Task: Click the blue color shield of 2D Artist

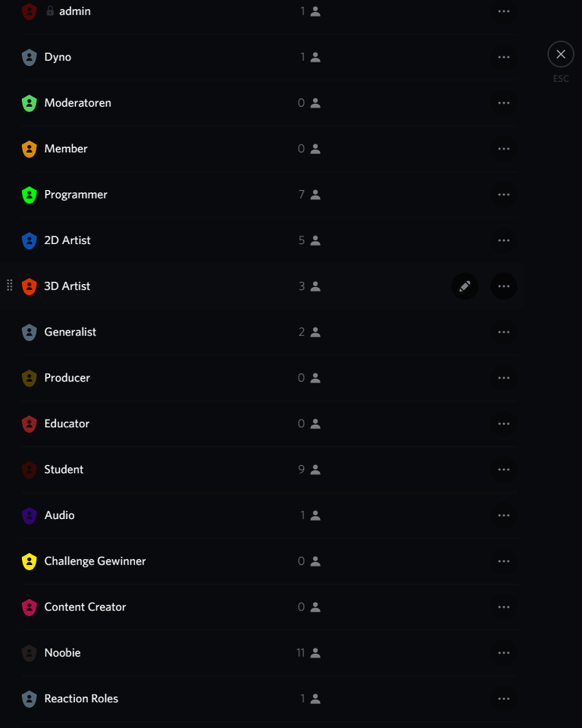Action: (30, 241)
